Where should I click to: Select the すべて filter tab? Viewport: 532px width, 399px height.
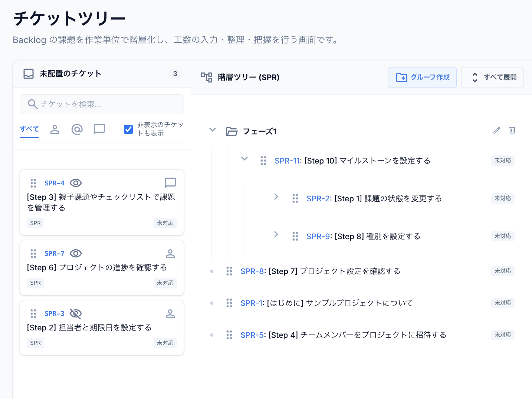coord(29,129)
